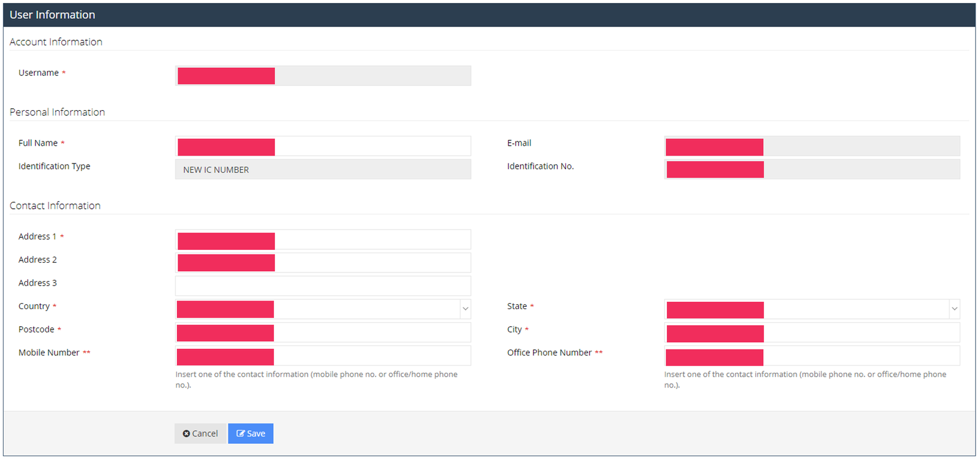Click the 'Address 3' label
The width and height of the screenshot is (980, 461).
coord(37,283)
